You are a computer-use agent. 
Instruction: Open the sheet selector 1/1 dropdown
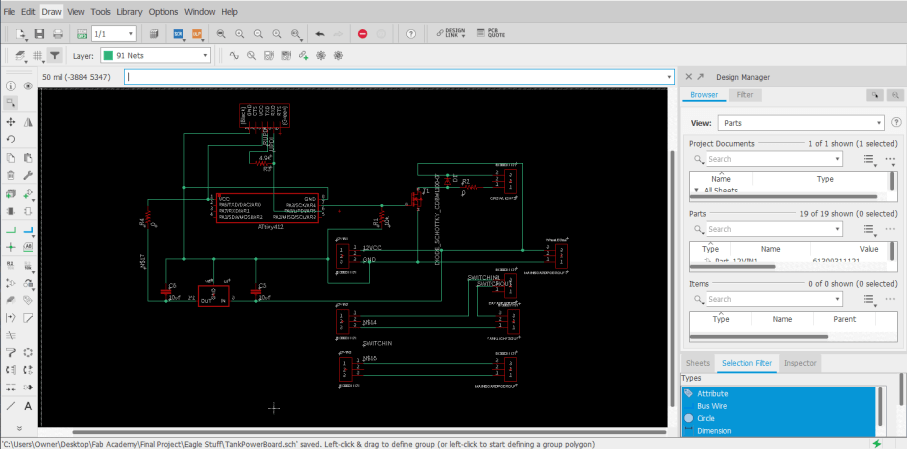coord(112,33)
